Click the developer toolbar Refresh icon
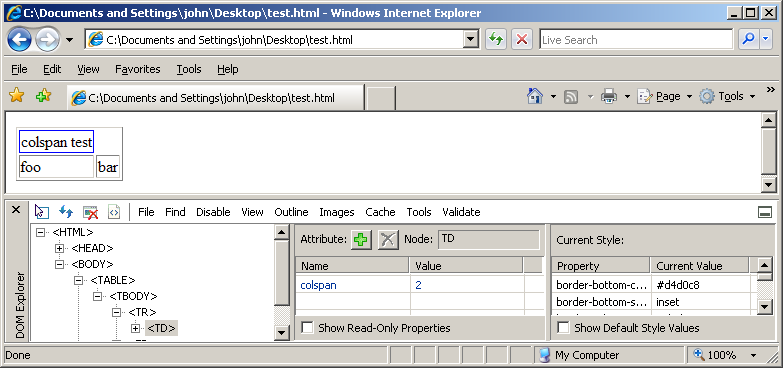The height and width of the screenshot is (368, 783). (66, 212)
